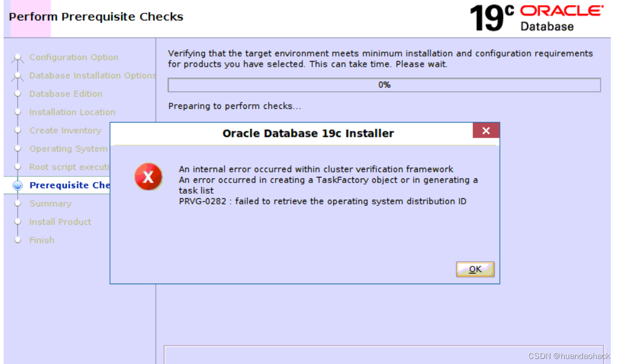Viewport: 618px width, 364px height.
Task: Click the Summary step node circle
Action: click(19, 203)
